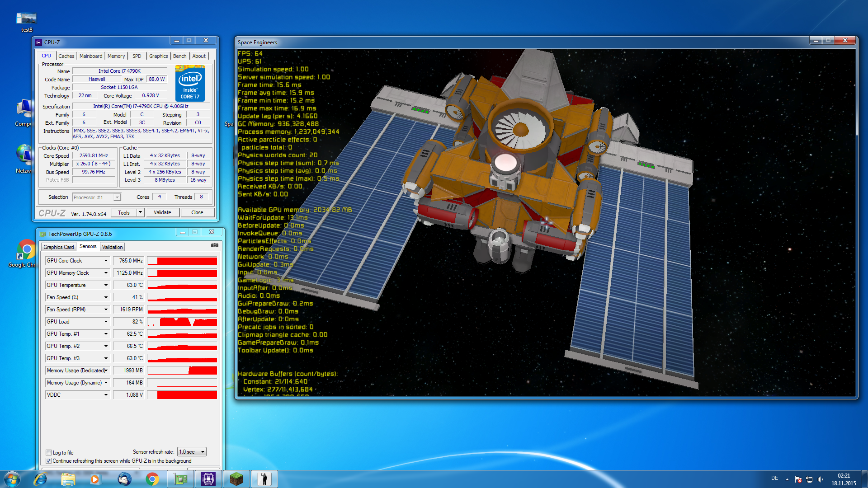Screen dimensions: 868x488
Task: Click the GPU-Z title bar icon
Action: click(43, 234)
